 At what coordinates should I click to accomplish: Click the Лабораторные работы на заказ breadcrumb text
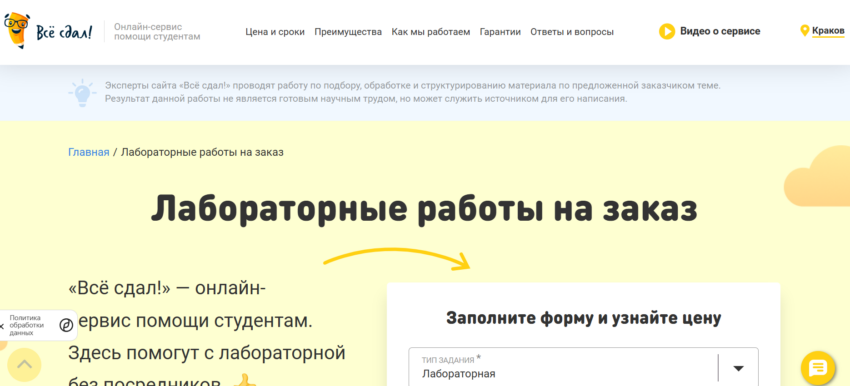[202, 152]
